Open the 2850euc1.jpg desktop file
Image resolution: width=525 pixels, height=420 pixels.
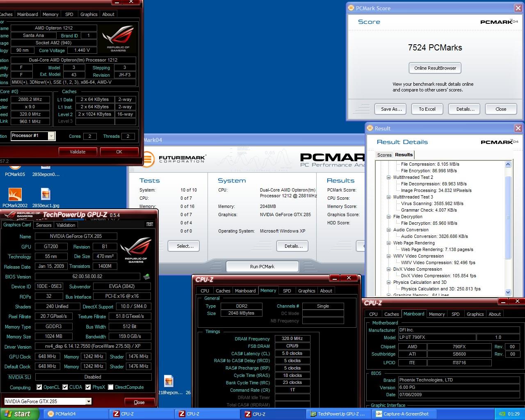click(46, 198)
